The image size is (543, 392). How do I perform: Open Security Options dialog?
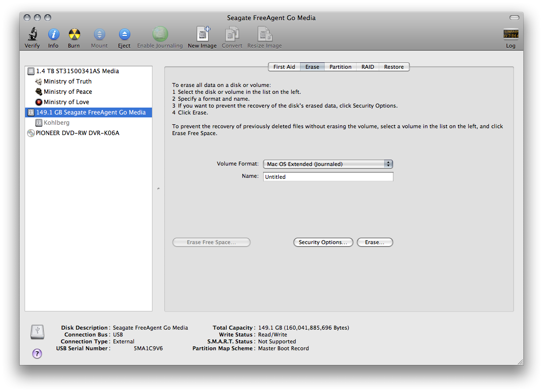point(323,242)
